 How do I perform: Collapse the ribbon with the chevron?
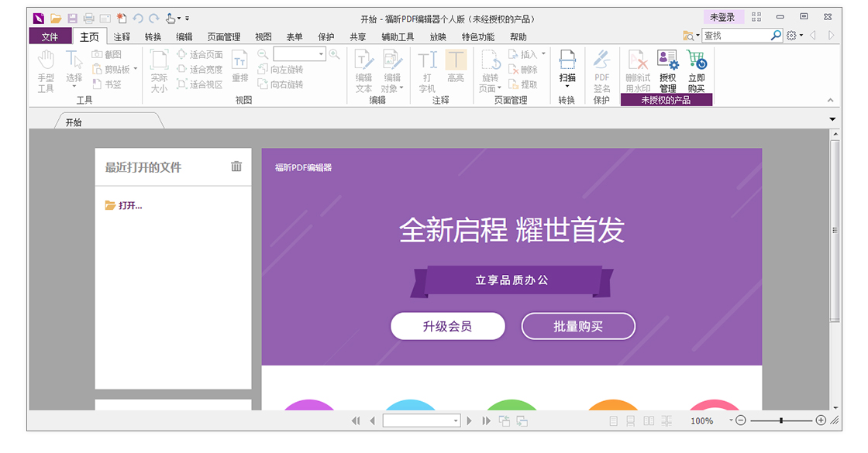(830, 100)
